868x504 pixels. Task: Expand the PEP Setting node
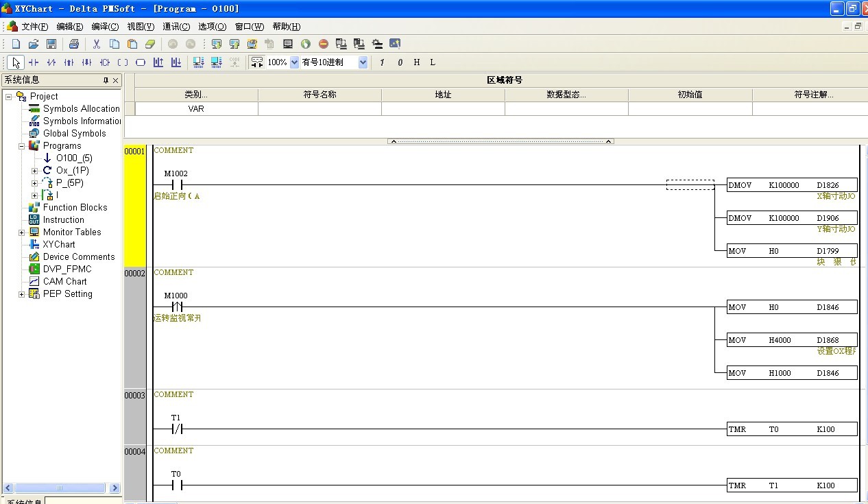click(21, 294)
